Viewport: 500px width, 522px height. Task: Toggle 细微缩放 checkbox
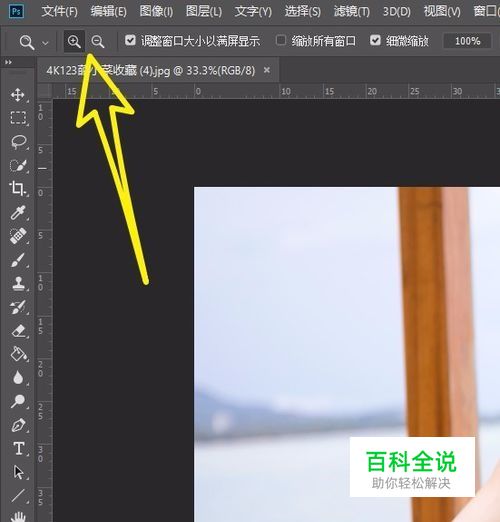(x=375, y=41)
